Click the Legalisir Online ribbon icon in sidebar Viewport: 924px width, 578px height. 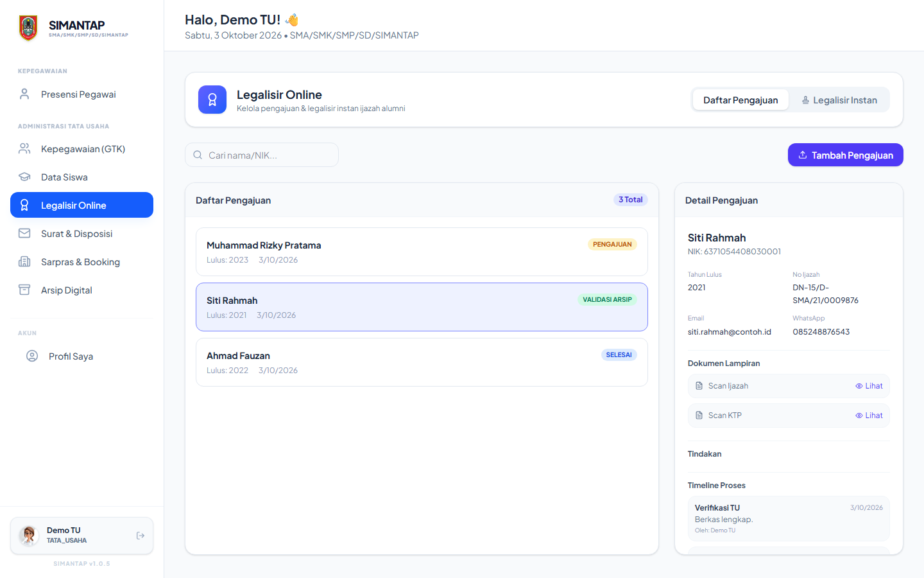point(24,206)
